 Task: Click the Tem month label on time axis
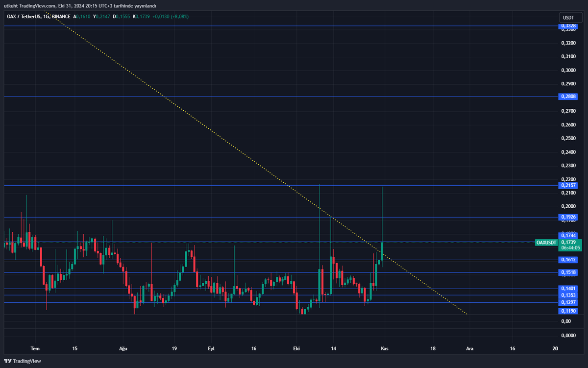(35, 348)
